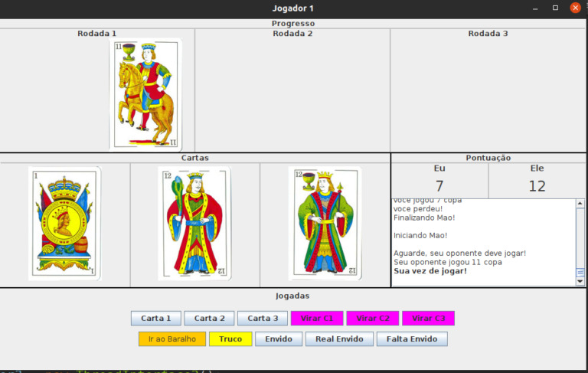Turn over card using Virar C3
Viewport: 588px width, 373px height.
click(x=429, y=318)
